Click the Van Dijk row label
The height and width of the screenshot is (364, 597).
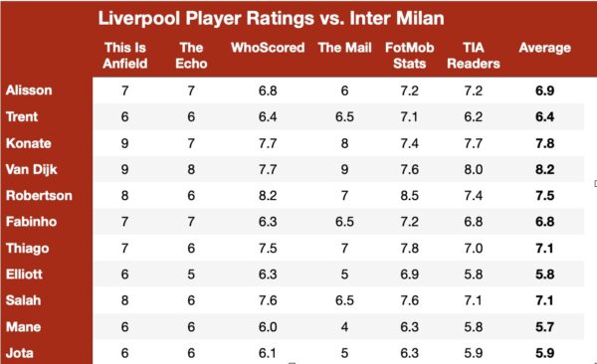(x=31, y=169)
